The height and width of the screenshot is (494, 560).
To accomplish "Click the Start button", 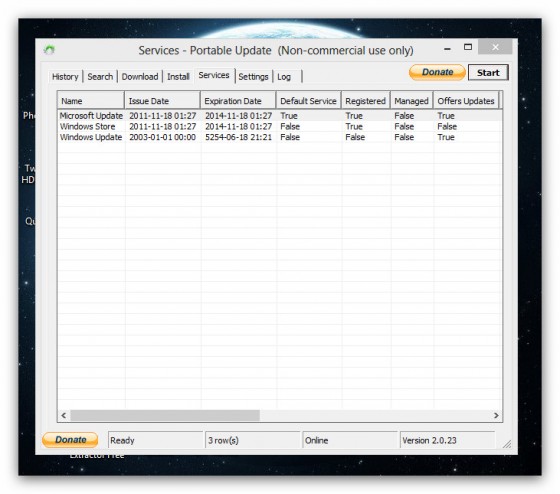I will coord(488,73).
